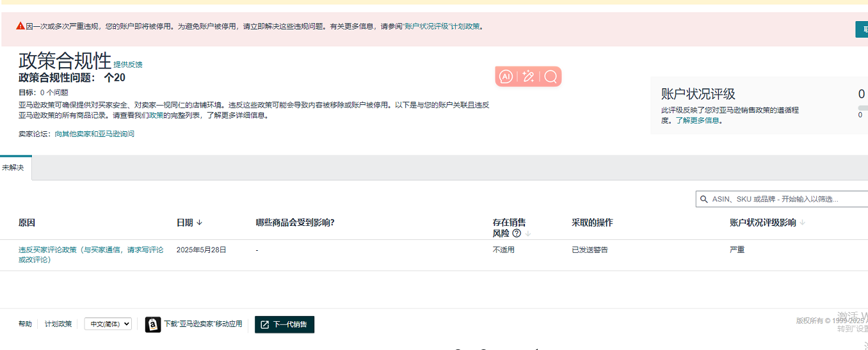The height and width of the screenshot is (350, 868).
Task: Click the 了解更多信息 link in rating panel
Action: click(698, 120)
